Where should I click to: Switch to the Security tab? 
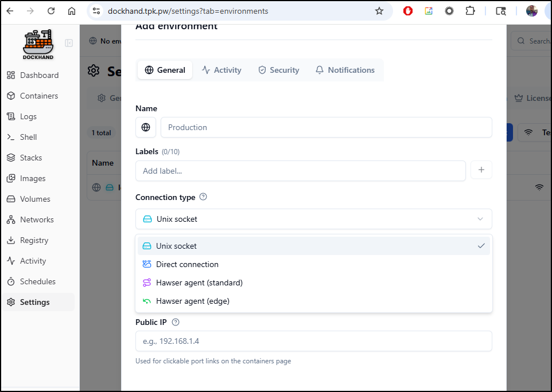click(x=278, y=70)
